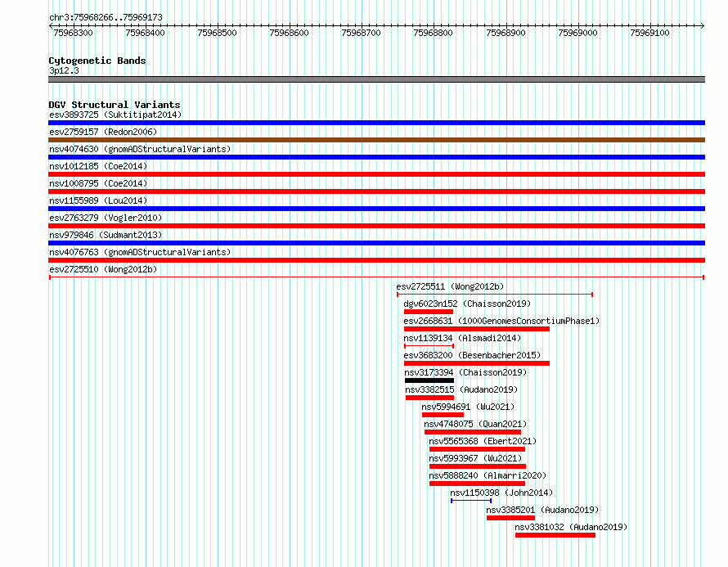
Task: Select the 3p12.3 cytogenetic band label
Action: click(x=64, y=70)
